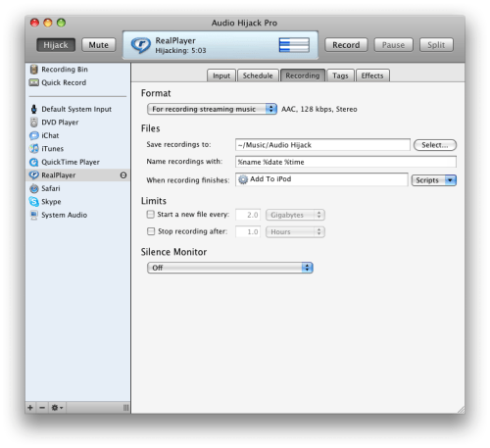
Task: Click the large RealPlayer logo in status display
Action: 140,45
